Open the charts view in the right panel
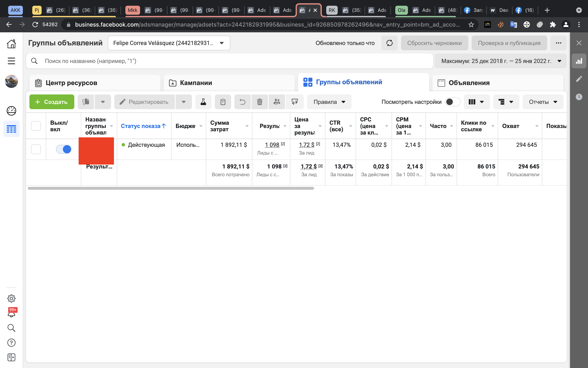 click(579, 61)
